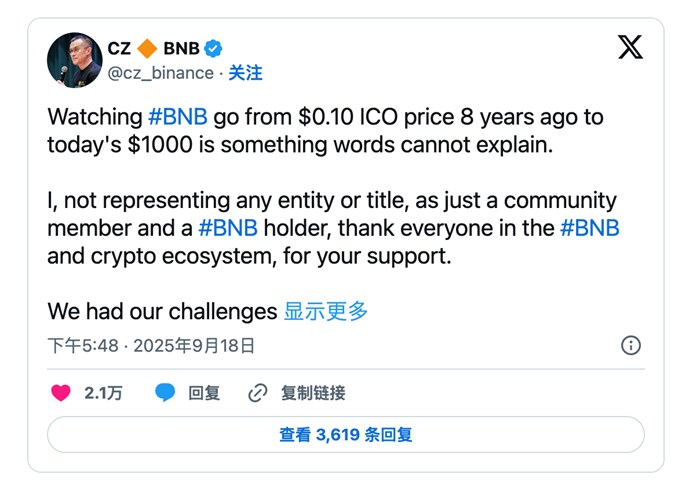Click the #BNB hashtag before 'holder'

[x=228, y=227]
